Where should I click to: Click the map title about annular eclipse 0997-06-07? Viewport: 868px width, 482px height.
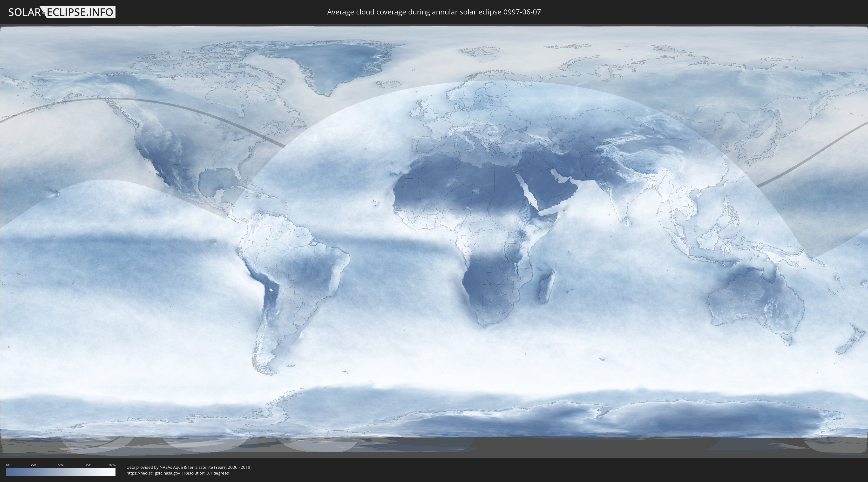point(434,12)
